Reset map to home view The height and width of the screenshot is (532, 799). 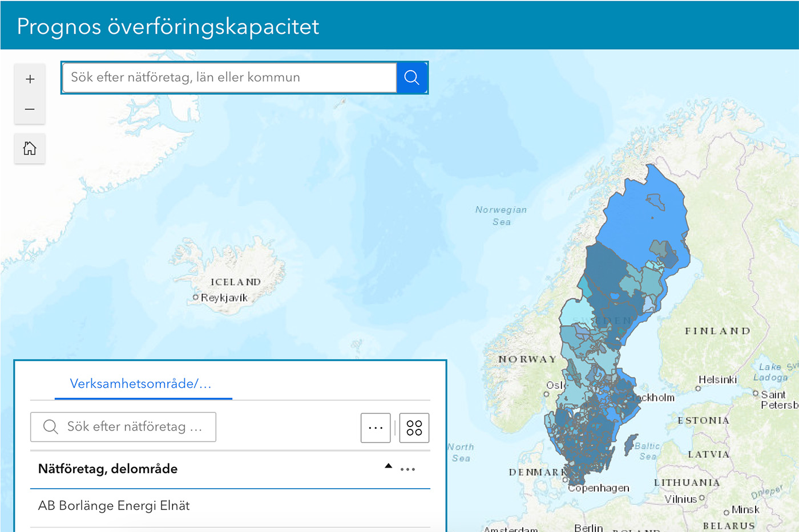pyautogui.click(x=30, y=149)
